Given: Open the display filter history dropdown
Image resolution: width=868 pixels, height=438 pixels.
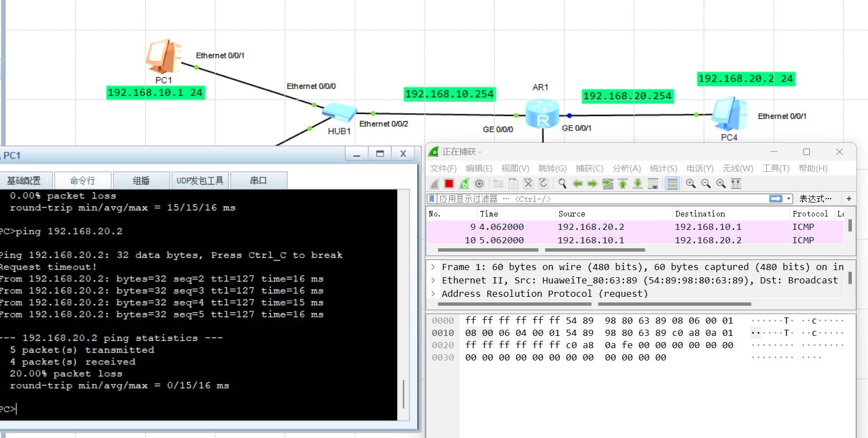Looking at the screenshot, I should click(x=789, y=199).
